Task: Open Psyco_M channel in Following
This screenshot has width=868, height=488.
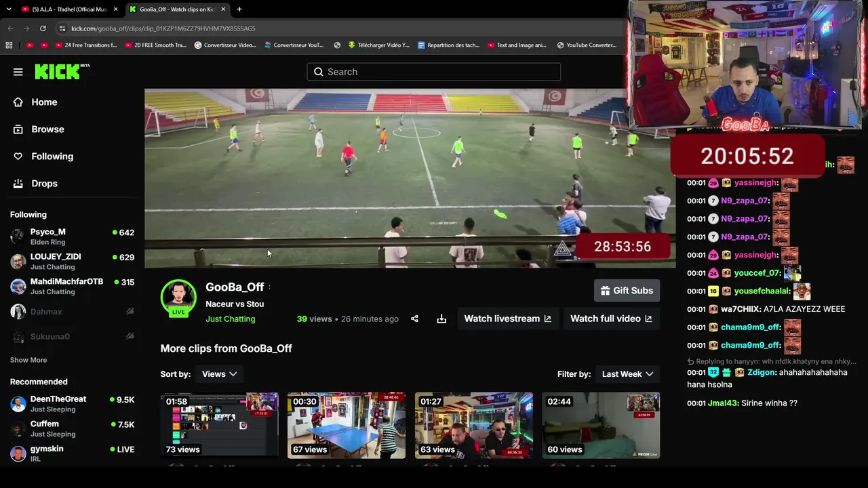Action: point(73,237)
